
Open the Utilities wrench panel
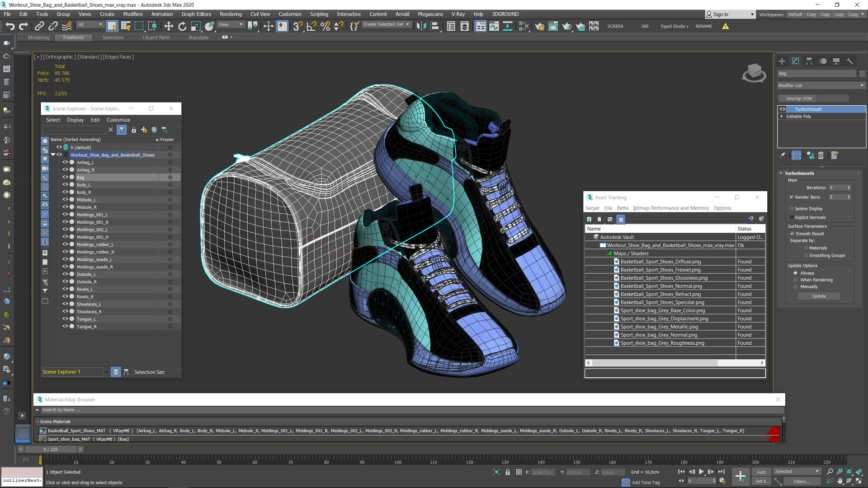(x=850, y=61)
